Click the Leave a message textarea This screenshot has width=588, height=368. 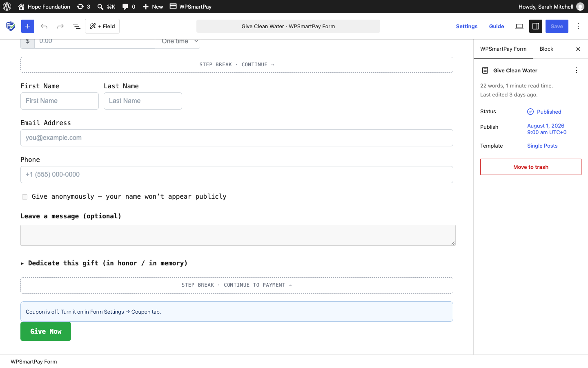tap(238, 235)
